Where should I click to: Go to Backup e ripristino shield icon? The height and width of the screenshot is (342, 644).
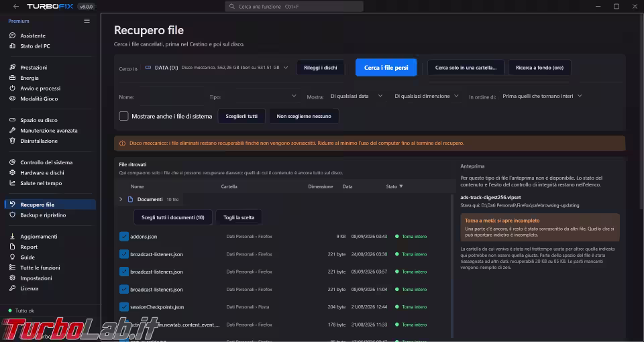(x=12, y=215)
